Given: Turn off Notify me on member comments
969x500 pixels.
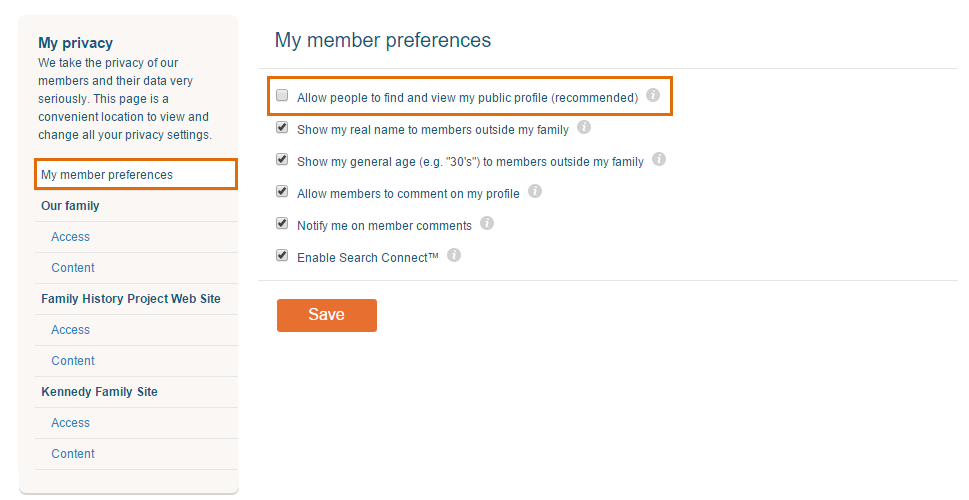Looking at the screenshot, I should click(283, 224).
